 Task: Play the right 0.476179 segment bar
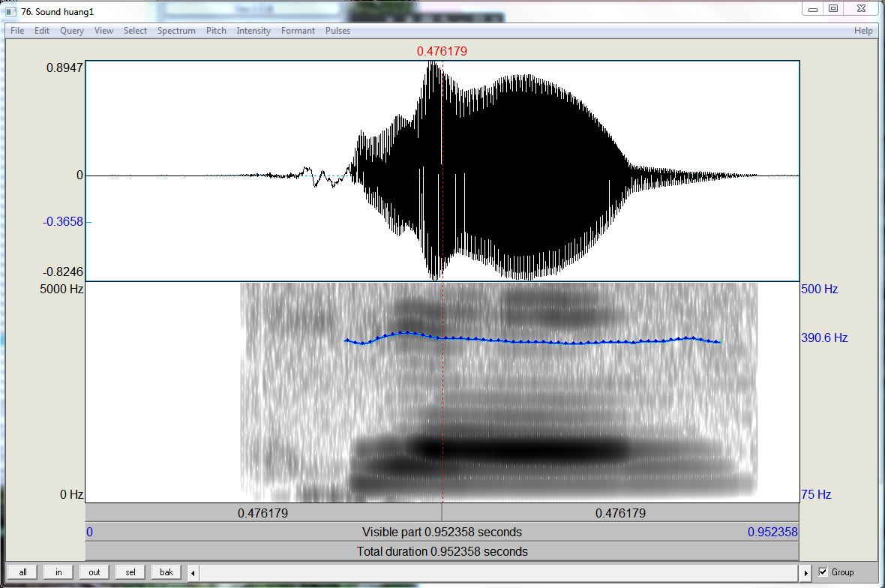click(620, 513)
